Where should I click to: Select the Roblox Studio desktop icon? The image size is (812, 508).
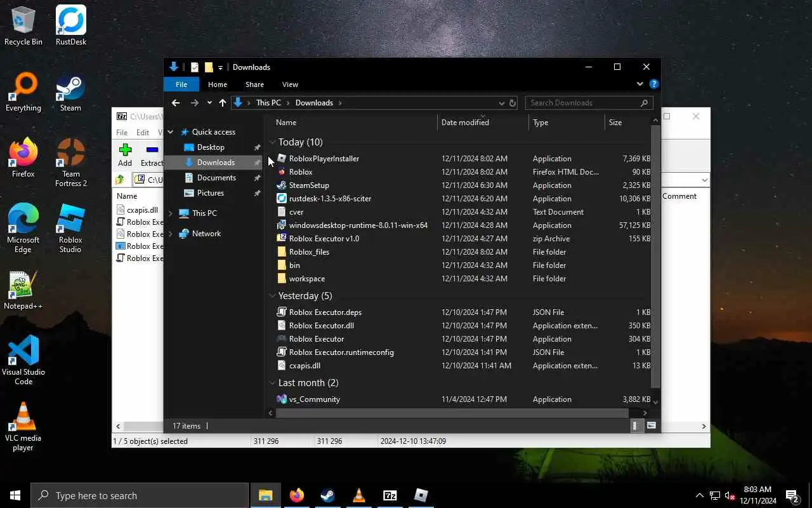pyautogui.click(x=70, y=229)
